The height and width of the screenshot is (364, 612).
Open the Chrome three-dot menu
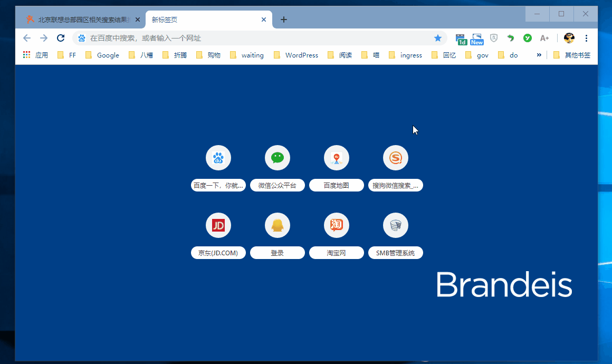[x=586, y=38]
